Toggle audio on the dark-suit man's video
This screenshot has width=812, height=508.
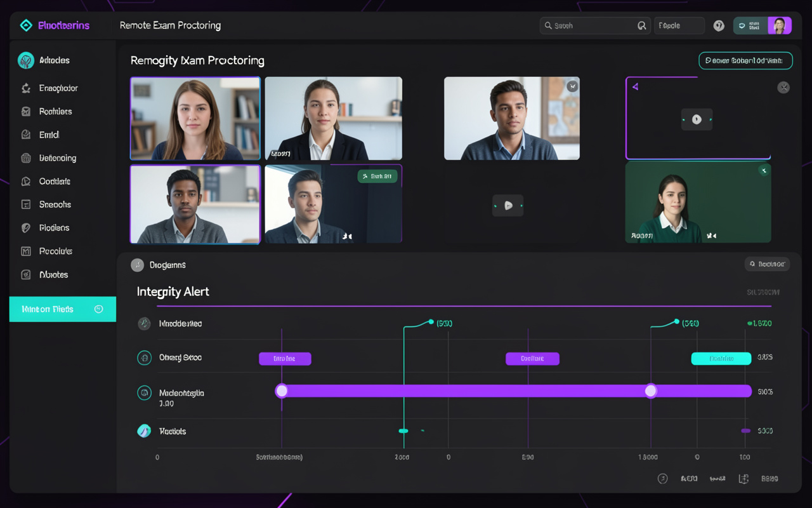pyautogui.click(x=347, y=236)
